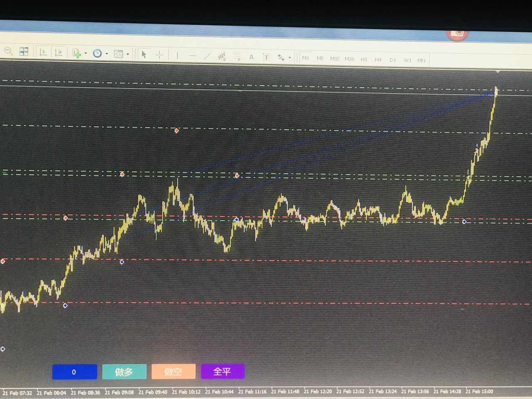Click the orange 做空 button
Screen dimensions: 532x399
pos(173,372)
